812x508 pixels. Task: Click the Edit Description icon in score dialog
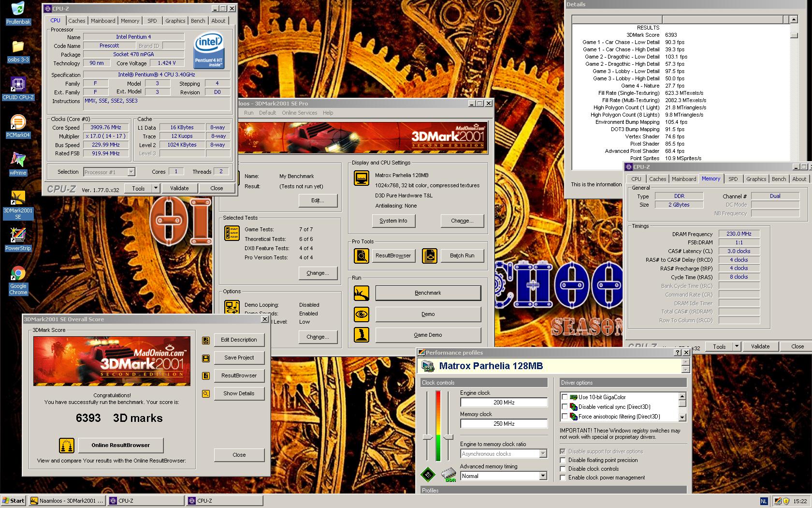pos(206,340)
